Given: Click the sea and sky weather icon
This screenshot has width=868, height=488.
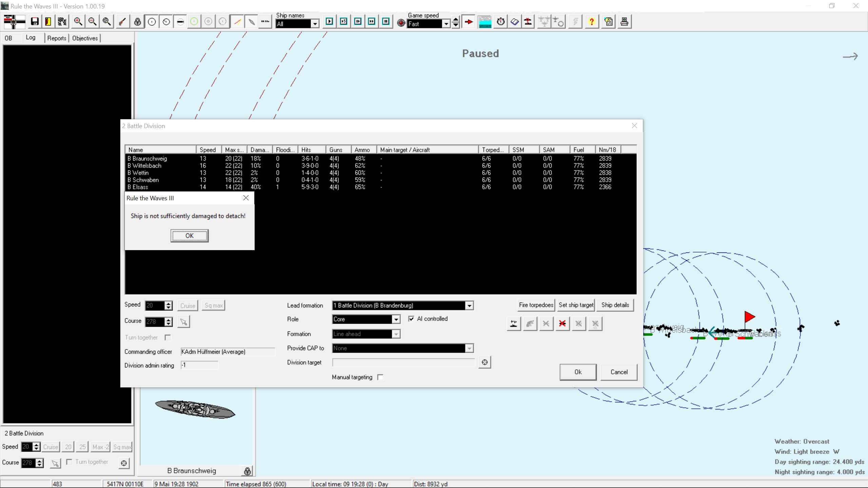Looking at the screenshot, I should tap(485, 22).
